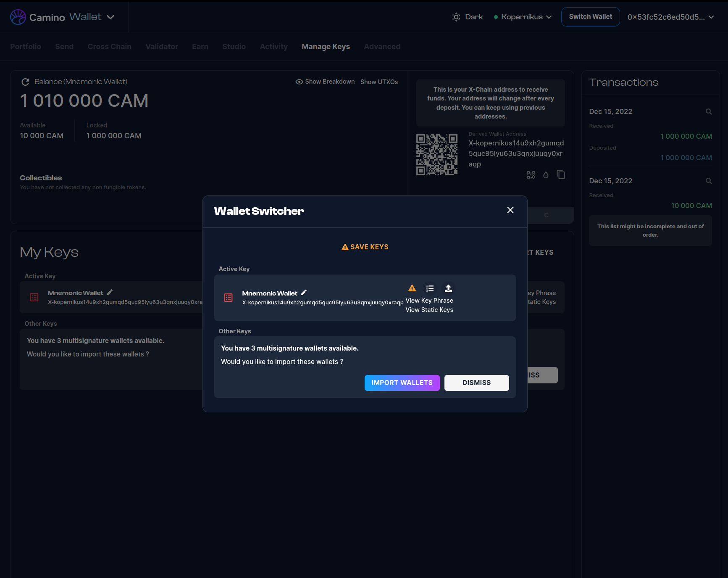
Task: Click the pencil icon to rename Mnemonic Wallet in the dialog
Action: click(304, 293)
